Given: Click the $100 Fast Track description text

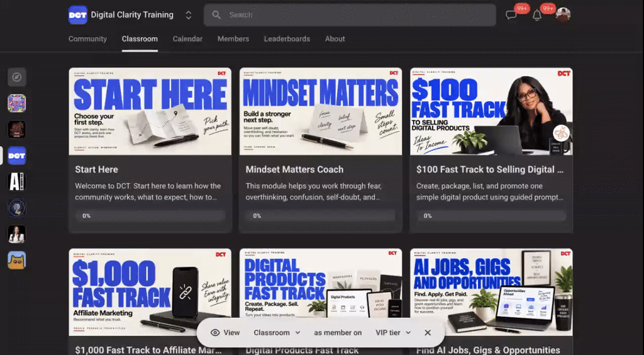Looking at the screenshot, I should 490,191.
